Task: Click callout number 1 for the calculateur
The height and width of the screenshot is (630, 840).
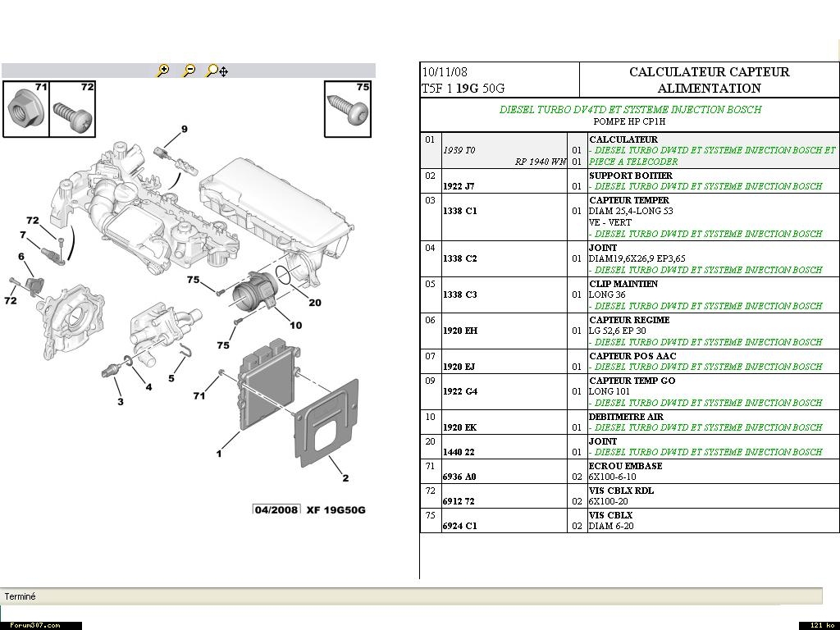Action: [218, 454]
